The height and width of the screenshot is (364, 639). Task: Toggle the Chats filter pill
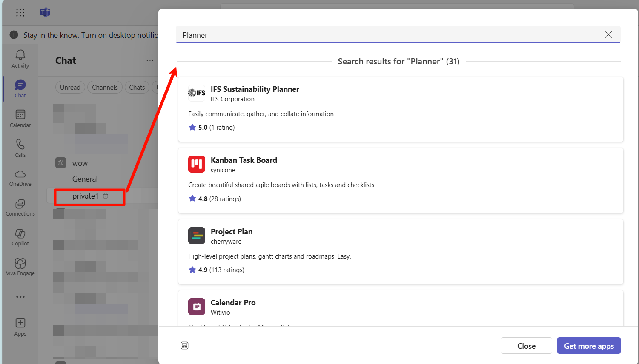pyautogui.click(x=137, y=87)
